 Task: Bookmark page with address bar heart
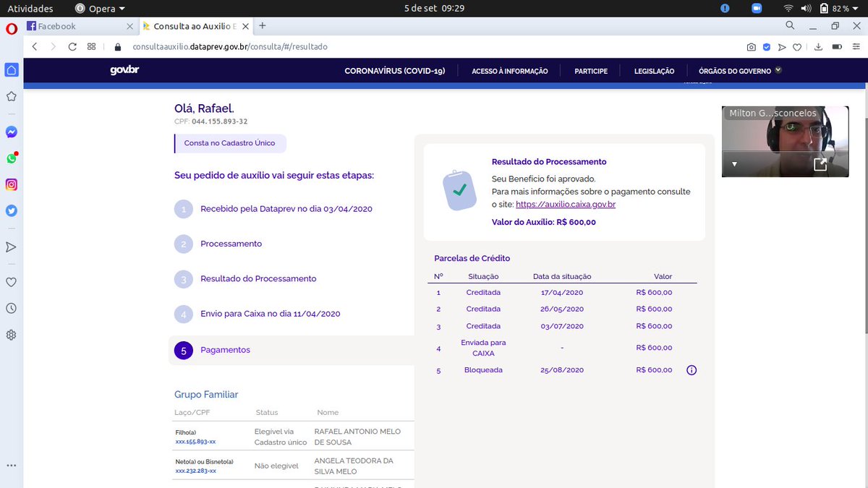(797, 47)
